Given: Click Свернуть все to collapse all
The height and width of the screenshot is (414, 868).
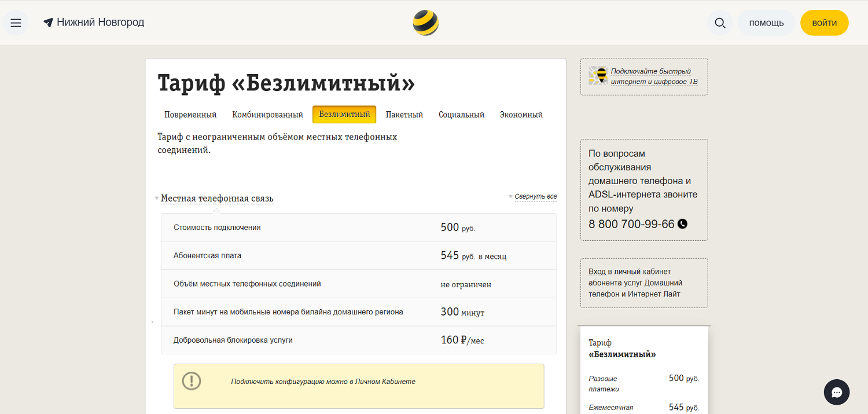Looking at the screenshot, I should 535,197.
